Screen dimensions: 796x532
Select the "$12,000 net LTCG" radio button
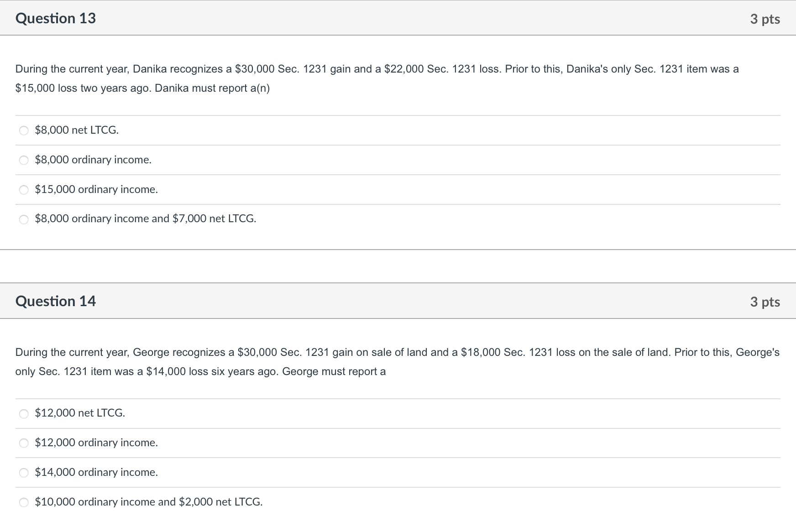pyautogui.click(x=24, y=414)
